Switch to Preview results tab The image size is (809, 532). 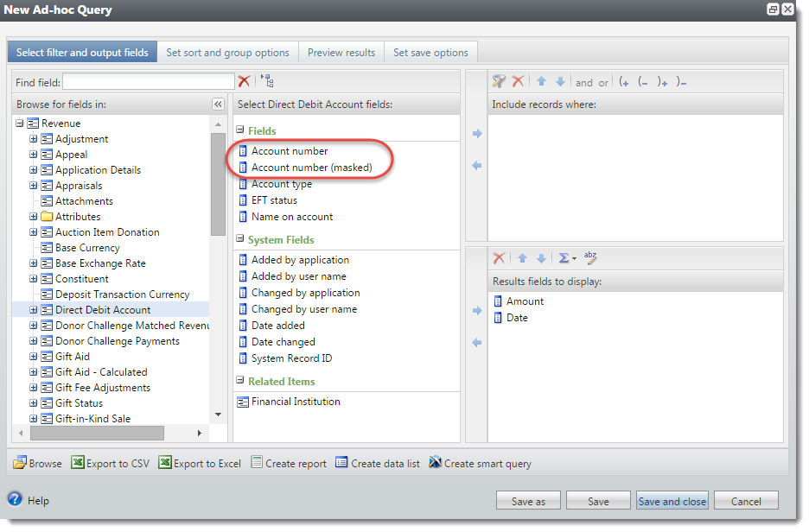pos(341,52)
